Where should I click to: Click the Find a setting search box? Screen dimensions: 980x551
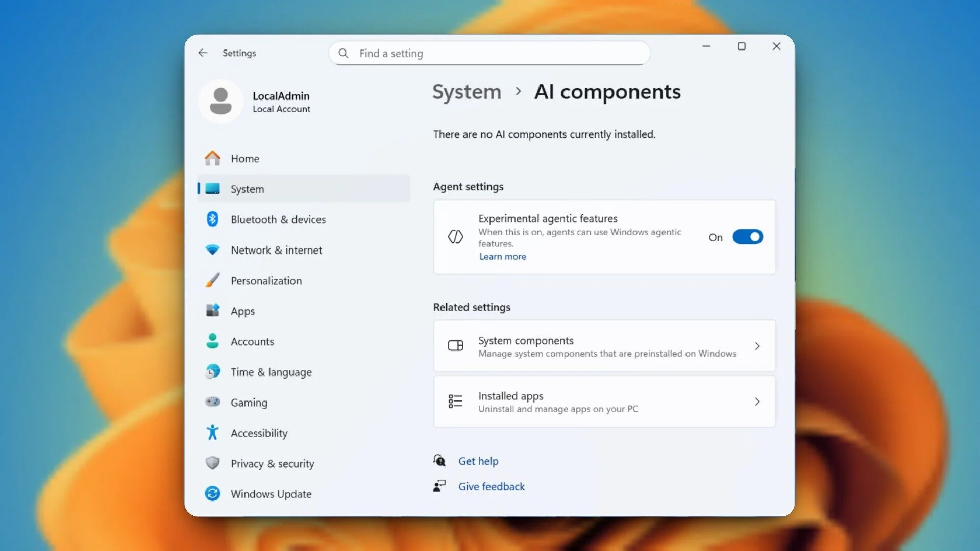[490, 53]
